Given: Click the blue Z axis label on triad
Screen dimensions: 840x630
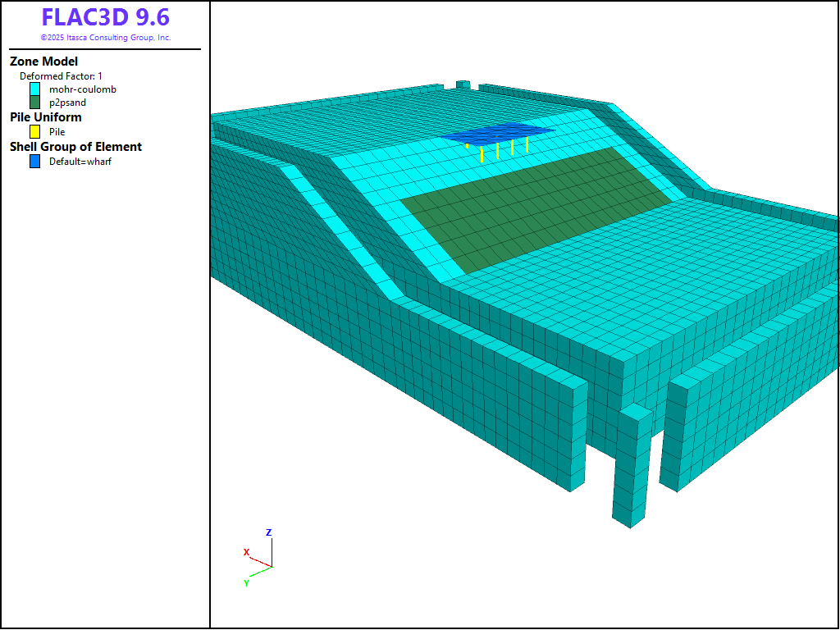Looking at the screenshot, I should [x=268, y=532].
